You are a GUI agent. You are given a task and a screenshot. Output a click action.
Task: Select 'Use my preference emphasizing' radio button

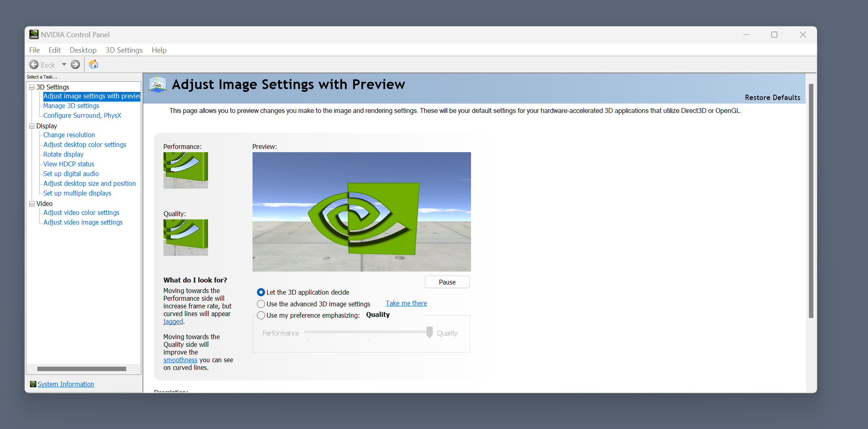click(x=261, y=315)
